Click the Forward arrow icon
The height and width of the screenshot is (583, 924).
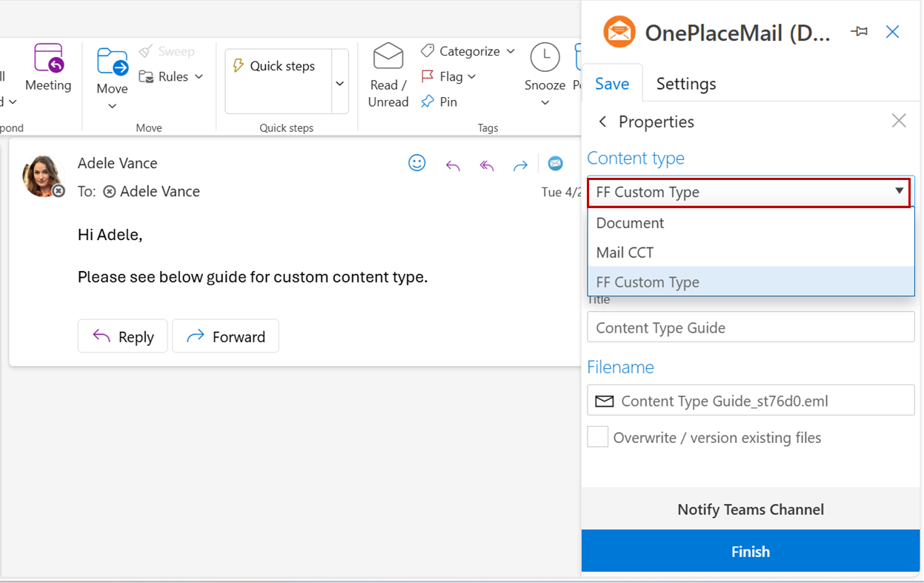click(x=521, y=164)
